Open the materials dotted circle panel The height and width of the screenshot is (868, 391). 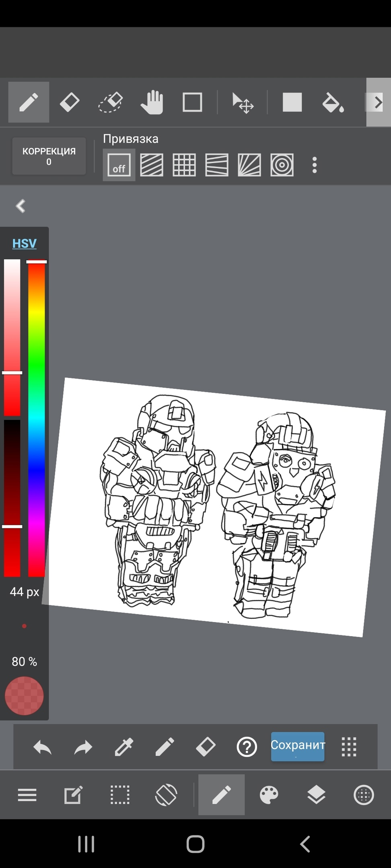[364, 795]
